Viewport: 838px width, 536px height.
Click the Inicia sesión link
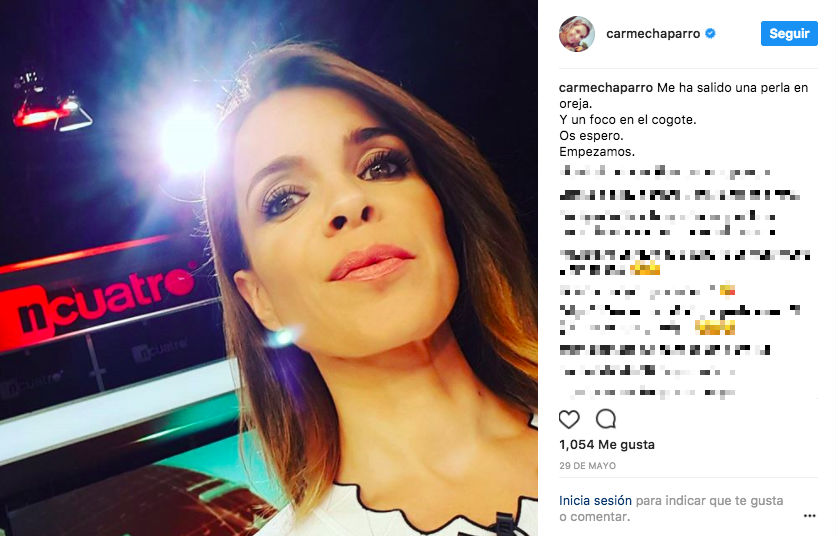tap(595, 501)
